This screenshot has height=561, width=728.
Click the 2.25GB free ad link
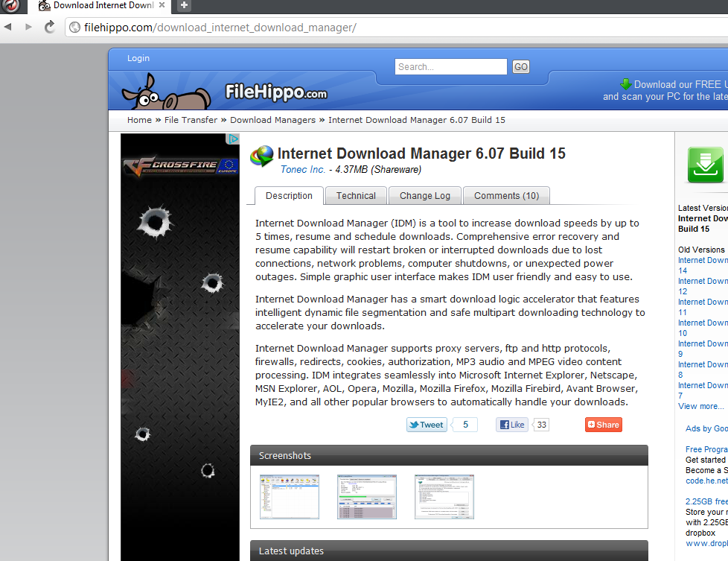pos(706,501)
